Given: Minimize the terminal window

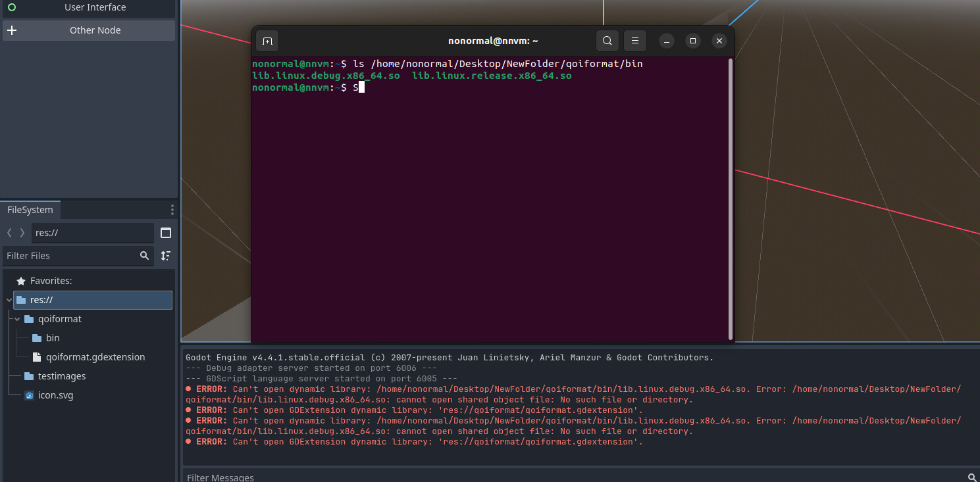Looking at the screenshot, I should coord(667,41).
